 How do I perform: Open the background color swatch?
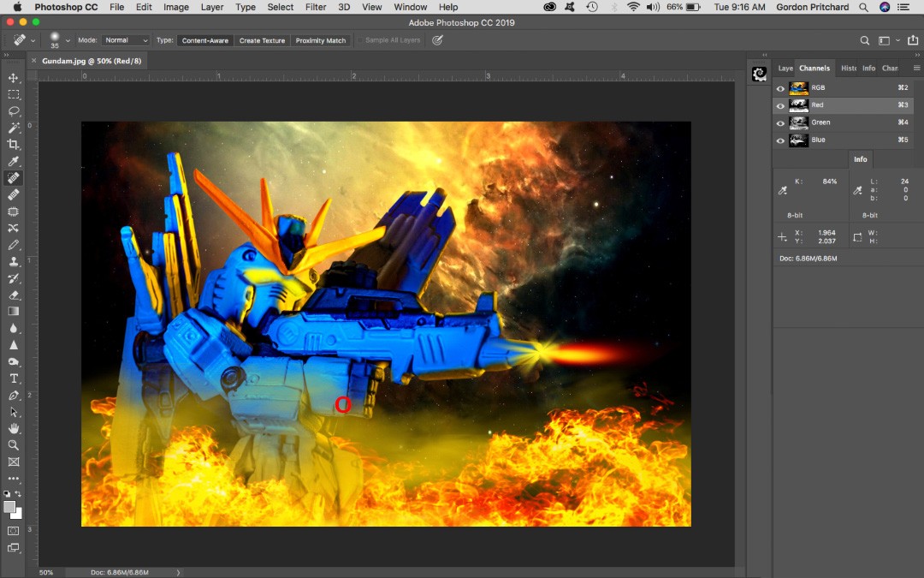click(x=18, y=515)
